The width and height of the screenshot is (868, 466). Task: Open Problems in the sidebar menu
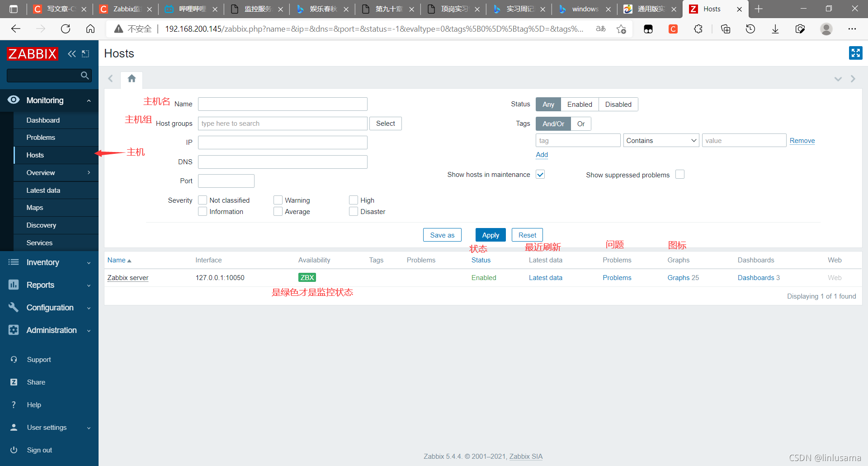(56, 138)
